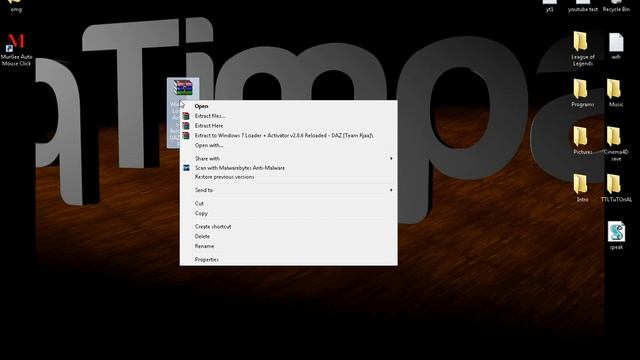640x360 pixels.
Task: Click the WinRAR icon beside Extract Here
Action: click(186, 126)
